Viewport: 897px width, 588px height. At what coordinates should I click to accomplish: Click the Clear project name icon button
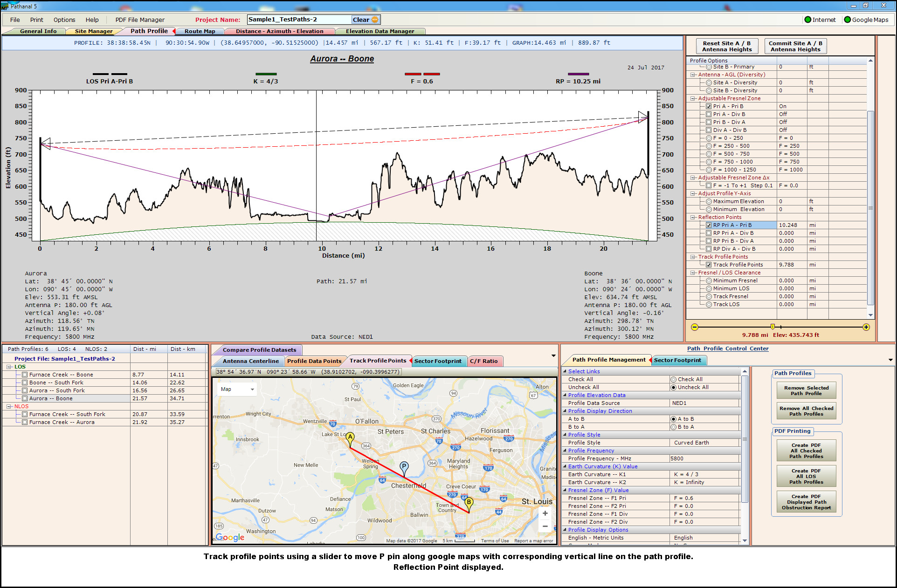pos(366,20)
